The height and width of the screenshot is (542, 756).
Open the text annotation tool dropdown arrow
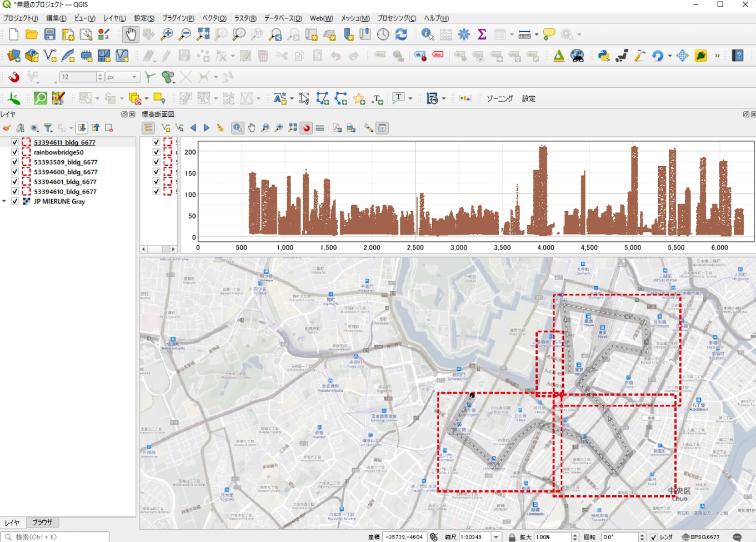tap(410, 98)
